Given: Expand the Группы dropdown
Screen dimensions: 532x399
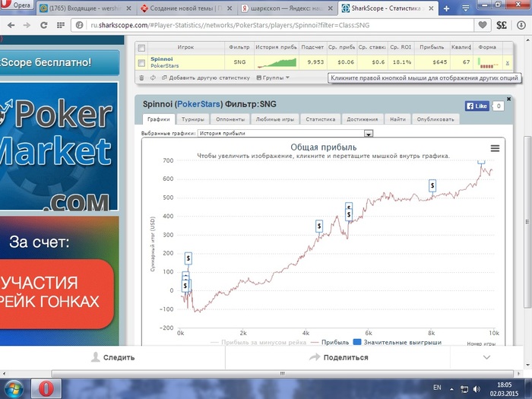Looking at the screenshot, I should point(273,78).
